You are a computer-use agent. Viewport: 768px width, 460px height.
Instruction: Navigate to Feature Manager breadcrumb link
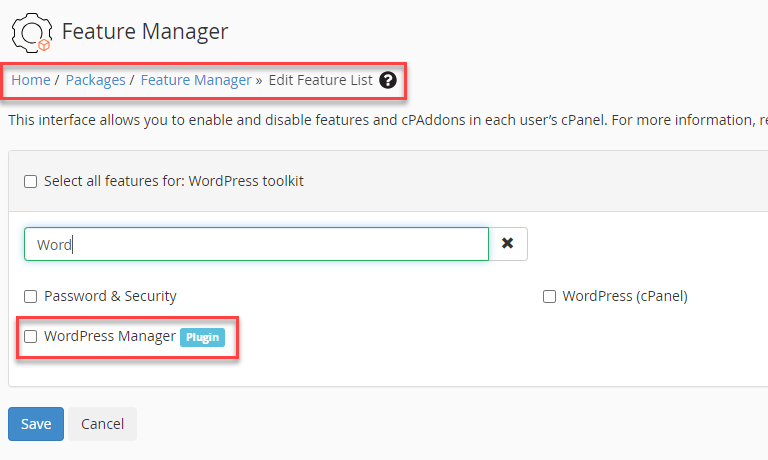[x=196, y=80]
